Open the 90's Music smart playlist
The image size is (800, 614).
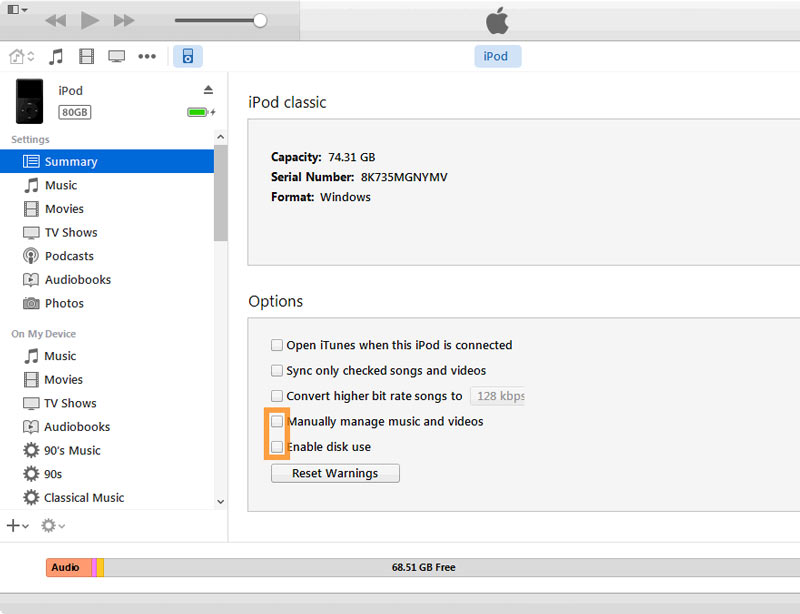107,450
